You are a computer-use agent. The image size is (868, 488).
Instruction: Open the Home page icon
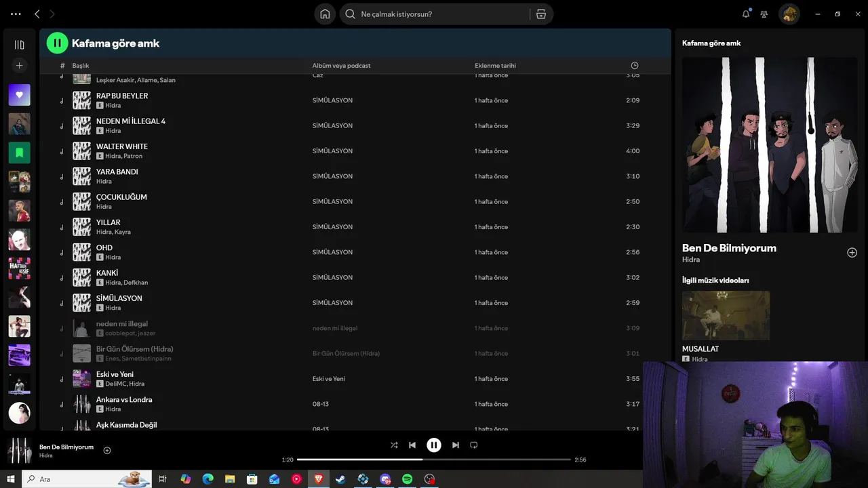pos(325,14)
